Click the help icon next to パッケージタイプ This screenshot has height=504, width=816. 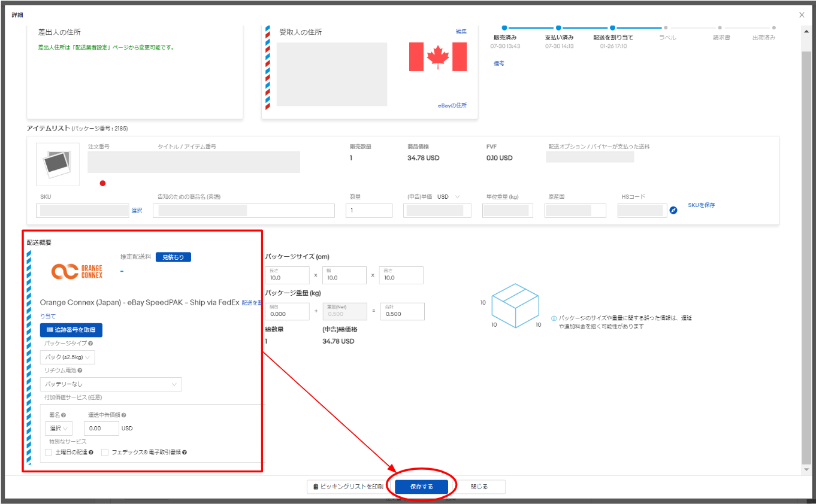click(90, 344)
